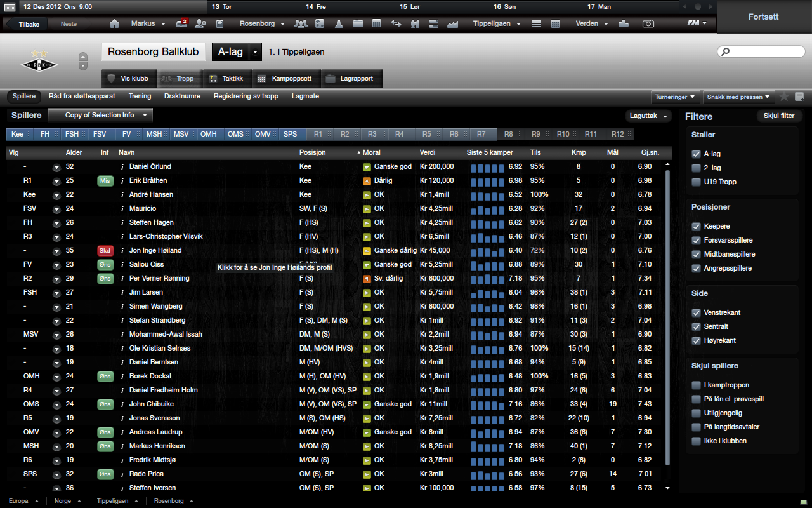Click in the search input field
Image resolution: width=812 pixels, height=508 pixels.
click(761, 51)
